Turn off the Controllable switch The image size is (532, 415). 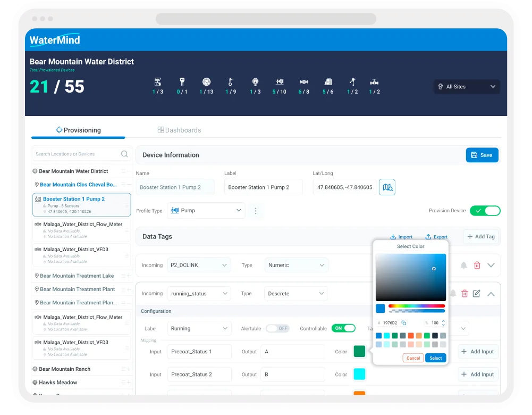click(x=343, y=328)
